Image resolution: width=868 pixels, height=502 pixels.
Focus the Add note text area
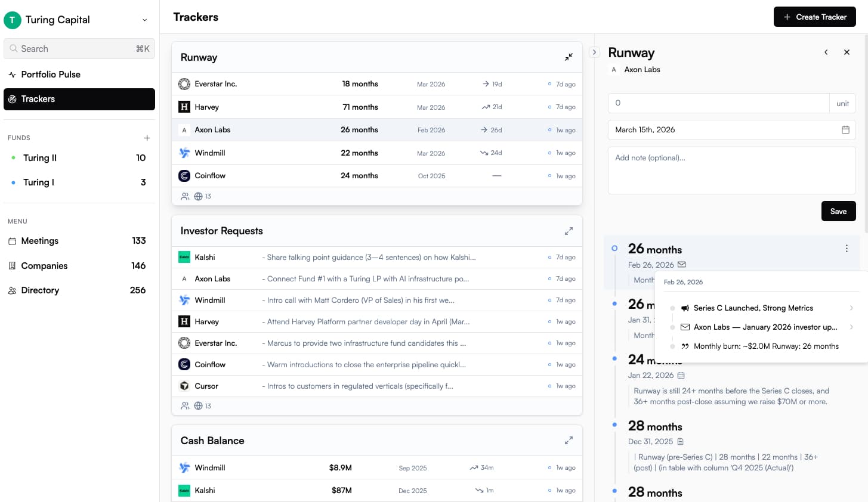[x=731, y=171]
